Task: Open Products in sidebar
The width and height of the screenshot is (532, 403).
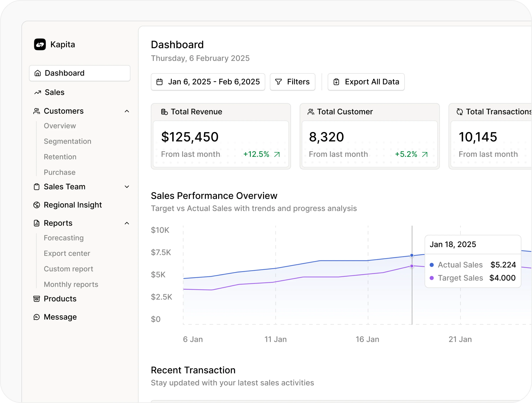Action: pos(60,299)
